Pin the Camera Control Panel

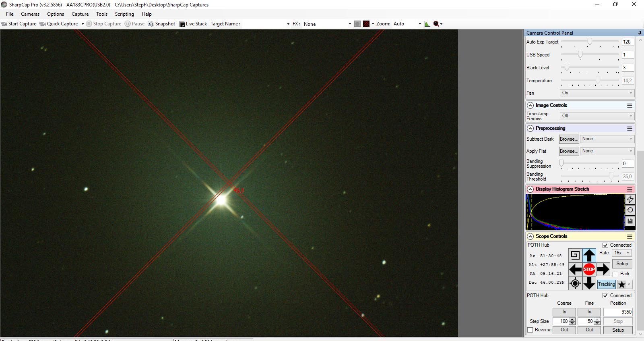(640, 33)
